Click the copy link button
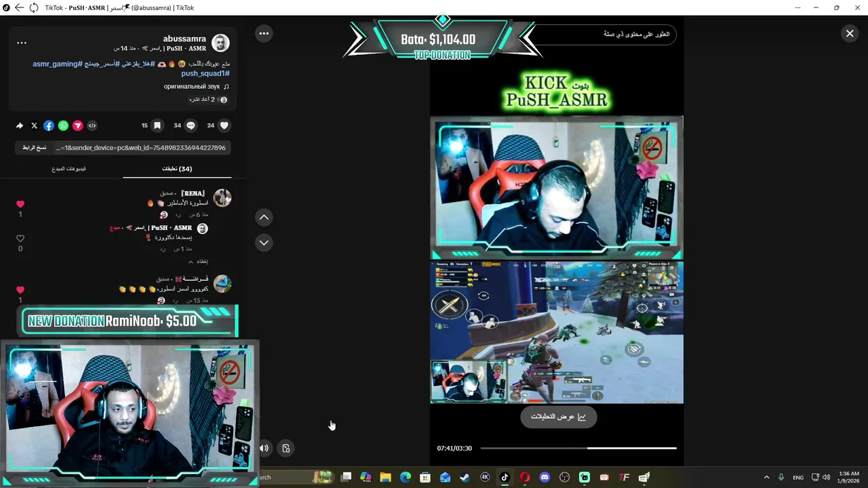This screenshot has width=868, height=488. pyautogui.click(x=35, y=148)
